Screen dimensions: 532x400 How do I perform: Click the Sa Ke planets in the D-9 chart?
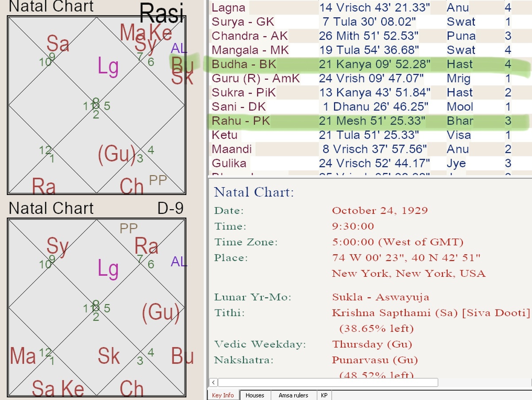58,389
